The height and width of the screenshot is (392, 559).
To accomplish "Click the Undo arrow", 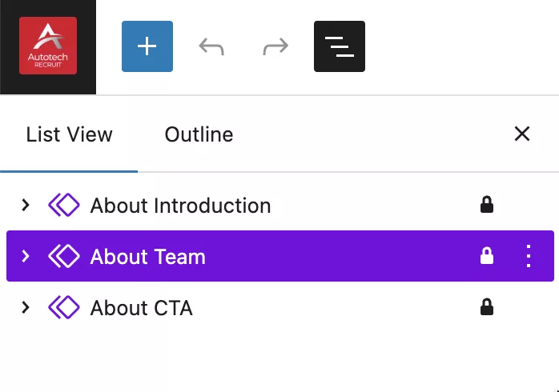I will click(211, 46).
